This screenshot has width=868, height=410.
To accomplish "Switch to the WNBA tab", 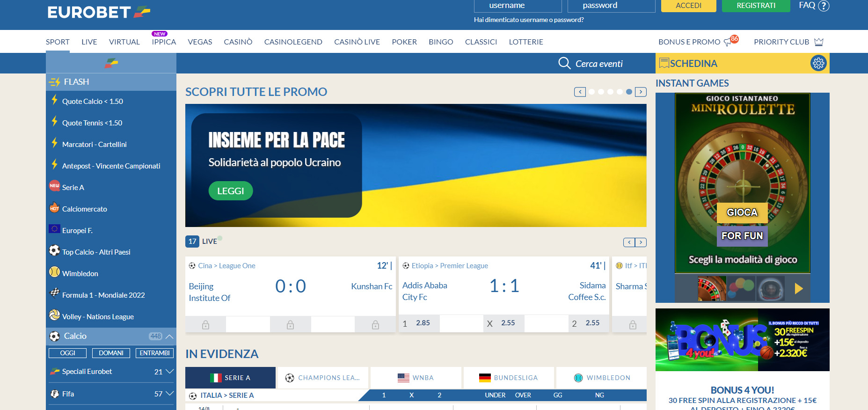I will coord(416,378).
